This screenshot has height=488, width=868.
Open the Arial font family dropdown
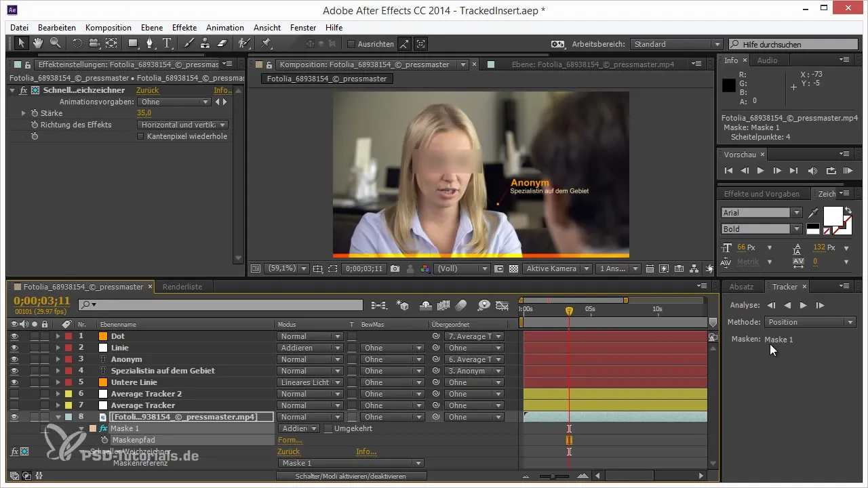[762, 213]
